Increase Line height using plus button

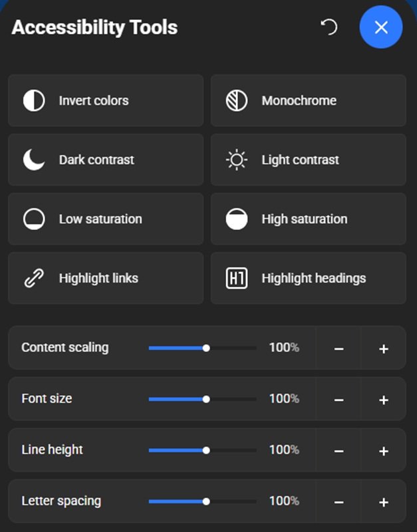(383, 451)
